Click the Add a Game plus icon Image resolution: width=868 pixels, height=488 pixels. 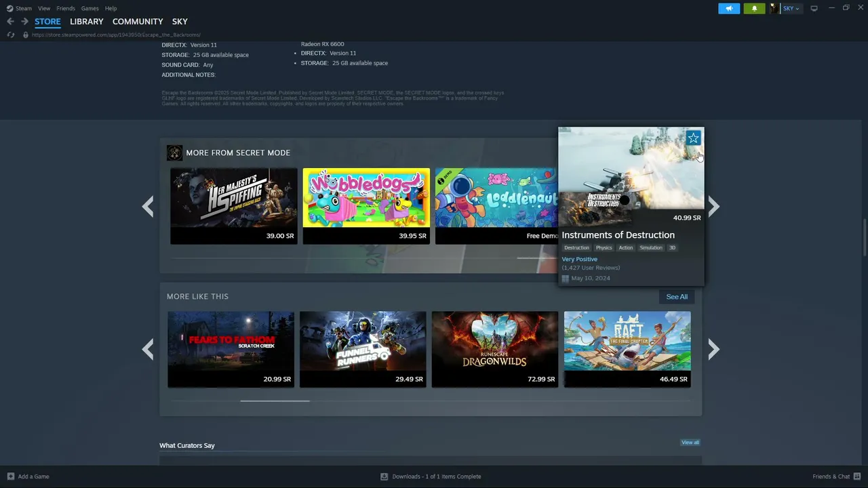[x=10, y=476]
